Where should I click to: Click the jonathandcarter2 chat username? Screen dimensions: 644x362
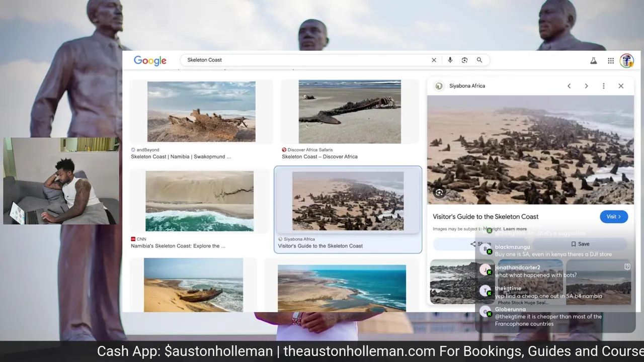(x=517, y=268)
